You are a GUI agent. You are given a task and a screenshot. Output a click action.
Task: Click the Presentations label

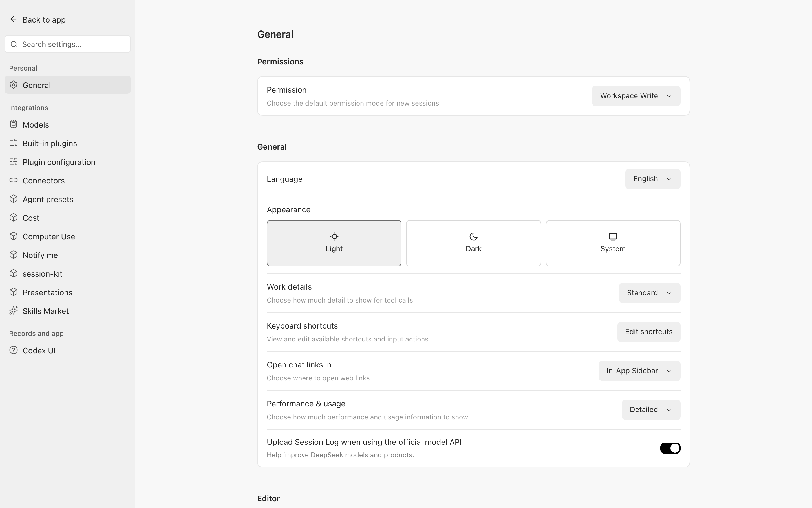47,292
